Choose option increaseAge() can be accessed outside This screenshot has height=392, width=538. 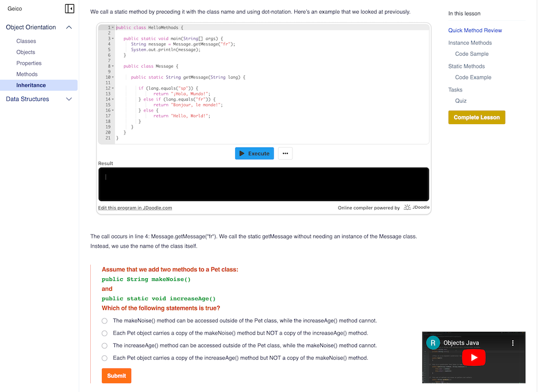click(x=104, y=345)
